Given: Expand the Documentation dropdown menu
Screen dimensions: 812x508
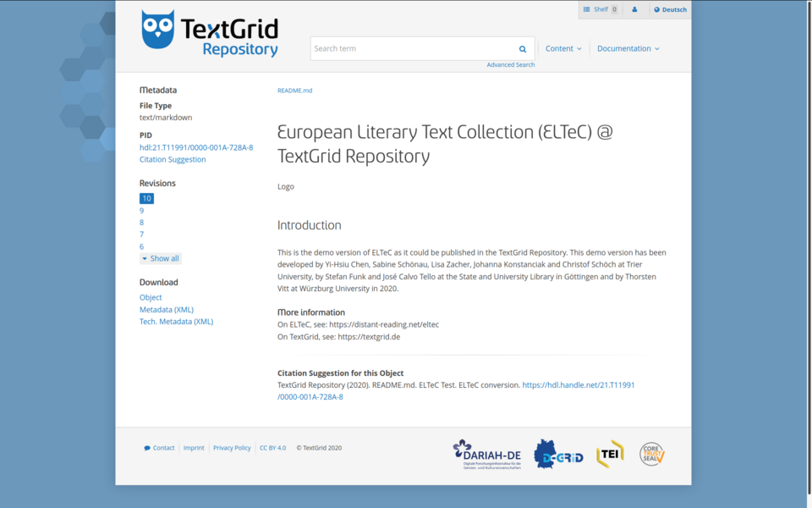Looking at the screenshot, I should (628, 49).
